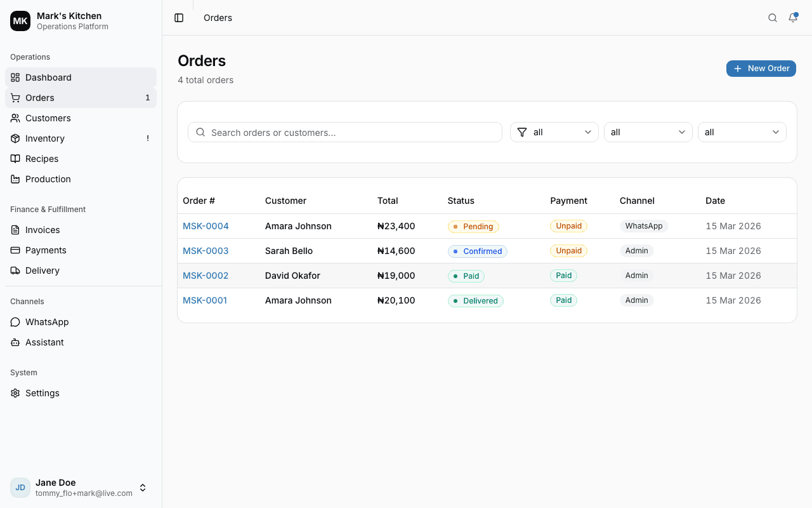Open the Production page

(x=47, y=178)
